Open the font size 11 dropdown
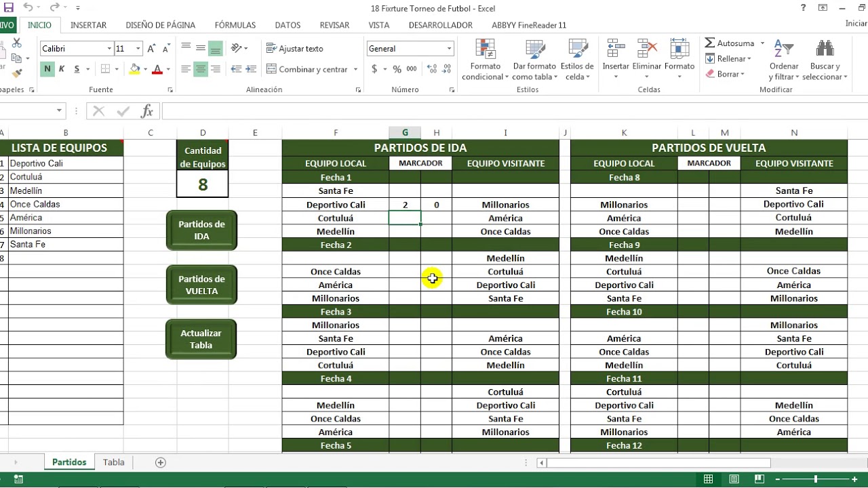The image size is (868, 488). pos(138,49)
